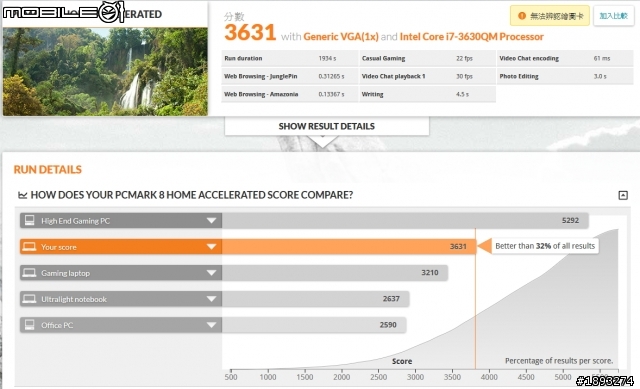This screenshot has width=640, height=389.
Task: Collapse the score comparison section with corner icon
Action: click(x=623, y=195)
